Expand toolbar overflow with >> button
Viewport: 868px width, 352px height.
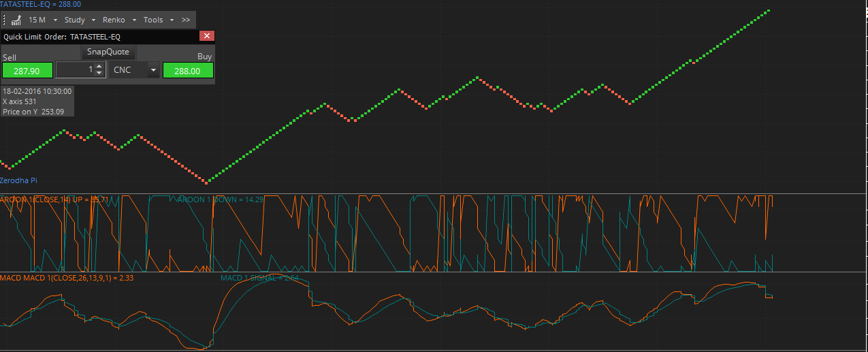186,20
